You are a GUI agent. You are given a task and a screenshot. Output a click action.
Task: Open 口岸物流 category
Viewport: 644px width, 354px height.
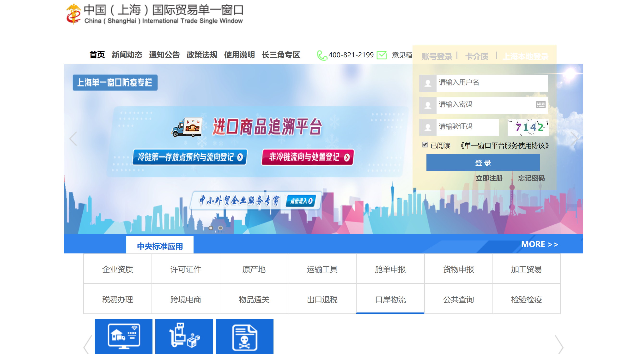click(390, 299)
